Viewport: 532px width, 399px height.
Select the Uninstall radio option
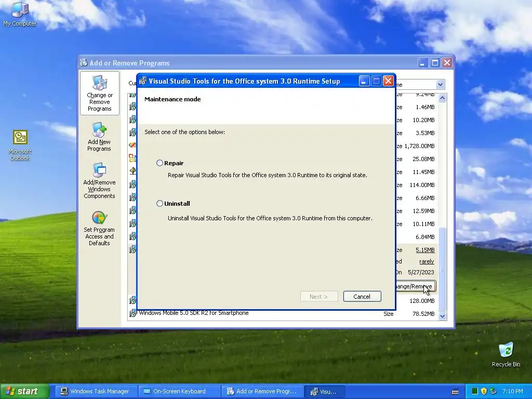pyautogui.click(x=159, y=203)
